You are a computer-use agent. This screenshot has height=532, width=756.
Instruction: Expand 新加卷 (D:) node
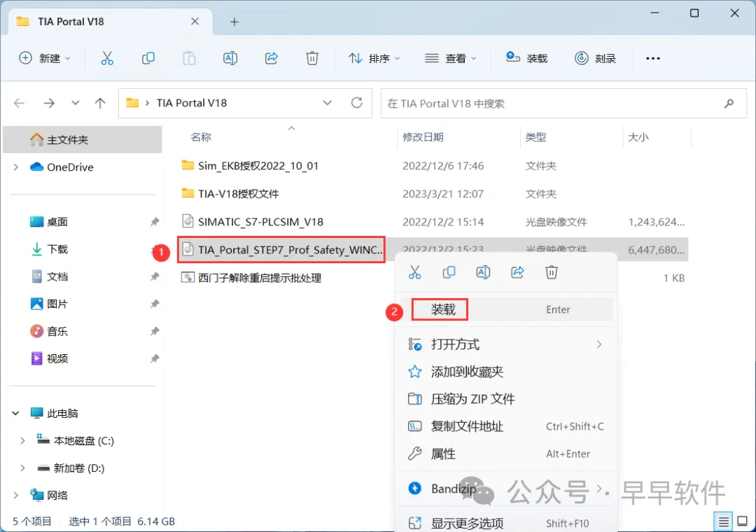22,468
